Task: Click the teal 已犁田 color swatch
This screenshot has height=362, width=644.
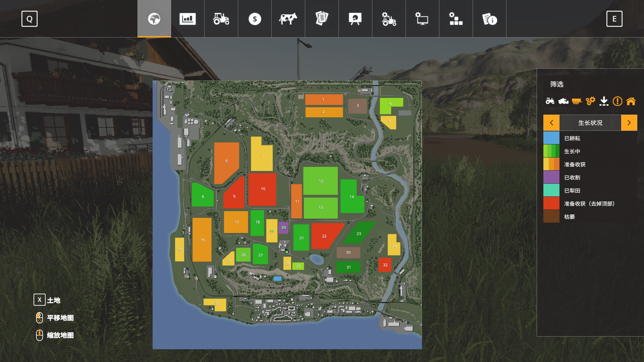Action: tap(551, 190)
